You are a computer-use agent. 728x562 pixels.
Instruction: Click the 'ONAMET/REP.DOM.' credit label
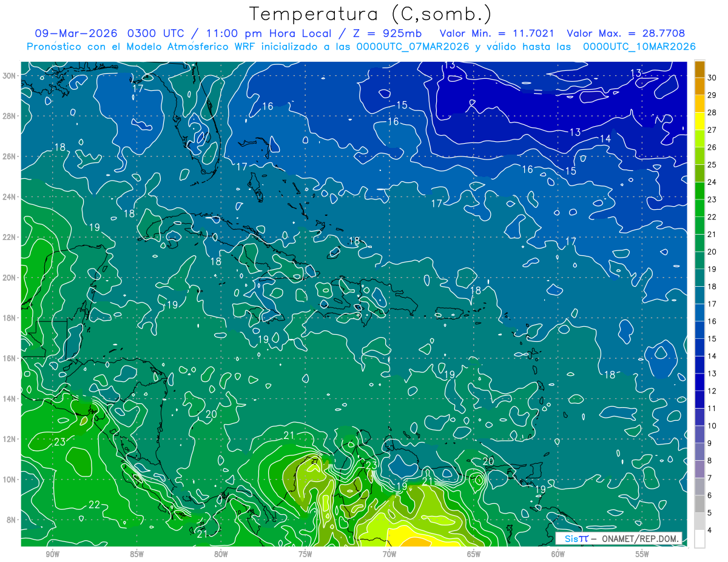pos(639,539)
